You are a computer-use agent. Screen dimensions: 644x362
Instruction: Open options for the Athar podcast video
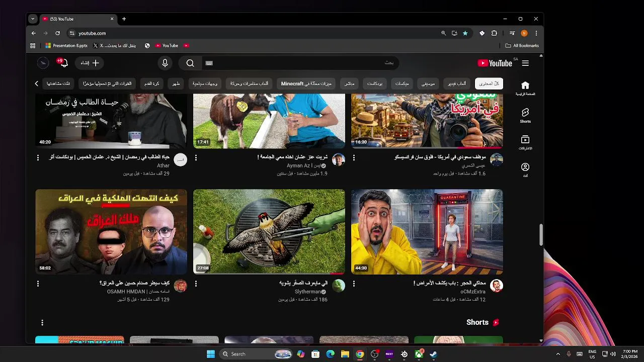tap(38, 157)
